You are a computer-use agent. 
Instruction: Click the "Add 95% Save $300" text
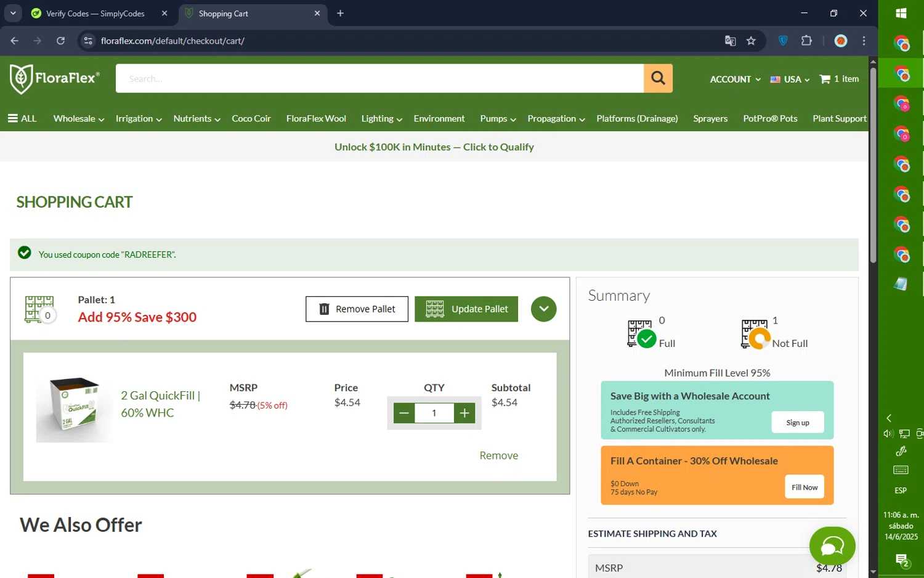pos(137,317)
